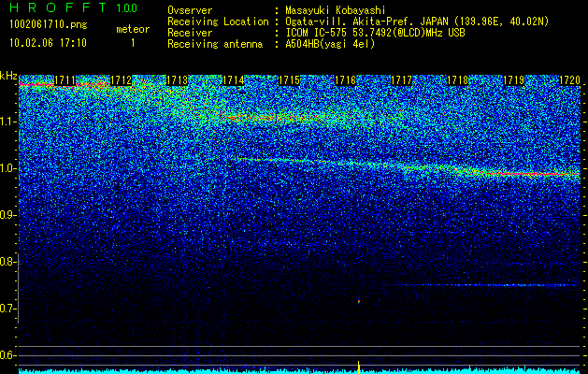Click the HROFFT program title
This screenshot has width=588, height=374.
tap(59, 7)
